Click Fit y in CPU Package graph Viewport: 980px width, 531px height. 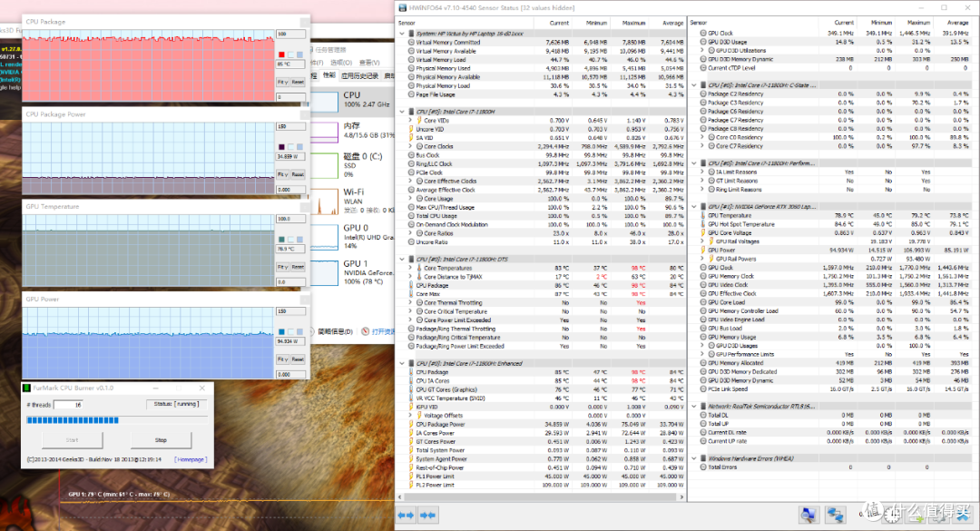coord(282,82)
